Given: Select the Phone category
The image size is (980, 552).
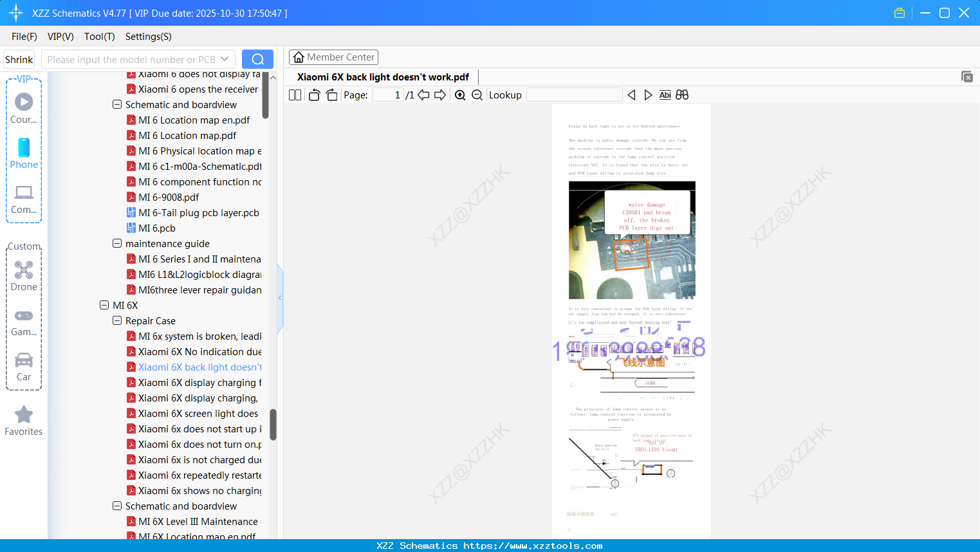Looking at the screenshot, I should [x=24, y=153].
